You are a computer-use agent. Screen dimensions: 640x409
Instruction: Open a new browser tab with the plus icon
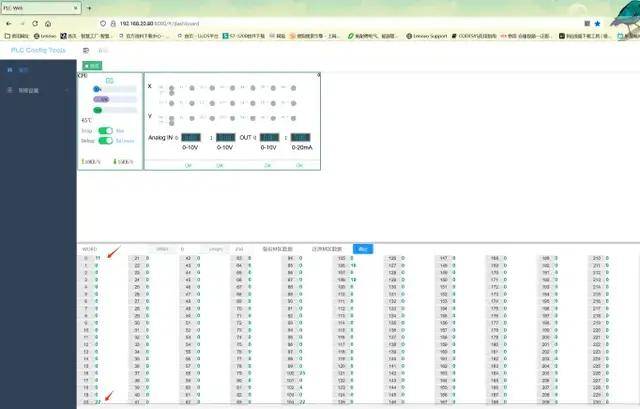tap(89, 7)
